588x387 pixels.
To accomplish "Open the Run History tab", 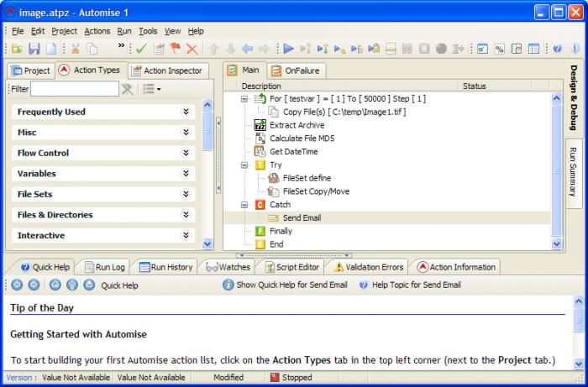I will [165, 267].
